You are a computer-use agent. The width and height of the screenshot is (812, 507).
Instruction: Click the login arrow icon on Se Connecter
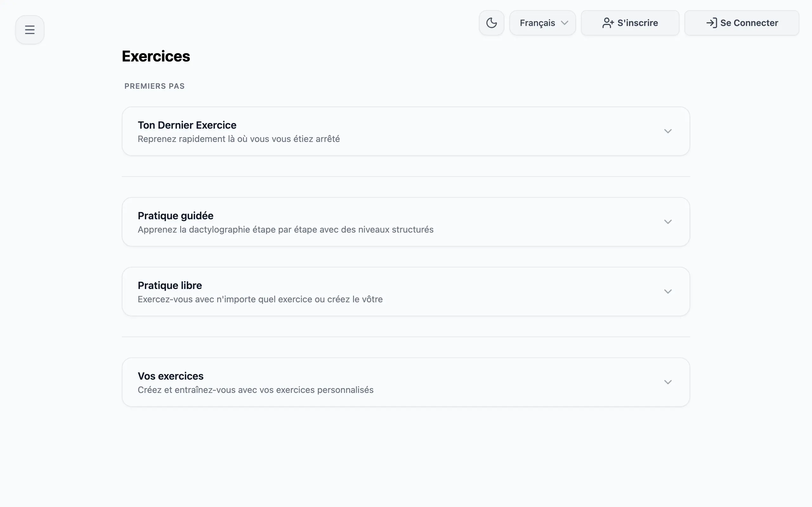tap(712, 23)
